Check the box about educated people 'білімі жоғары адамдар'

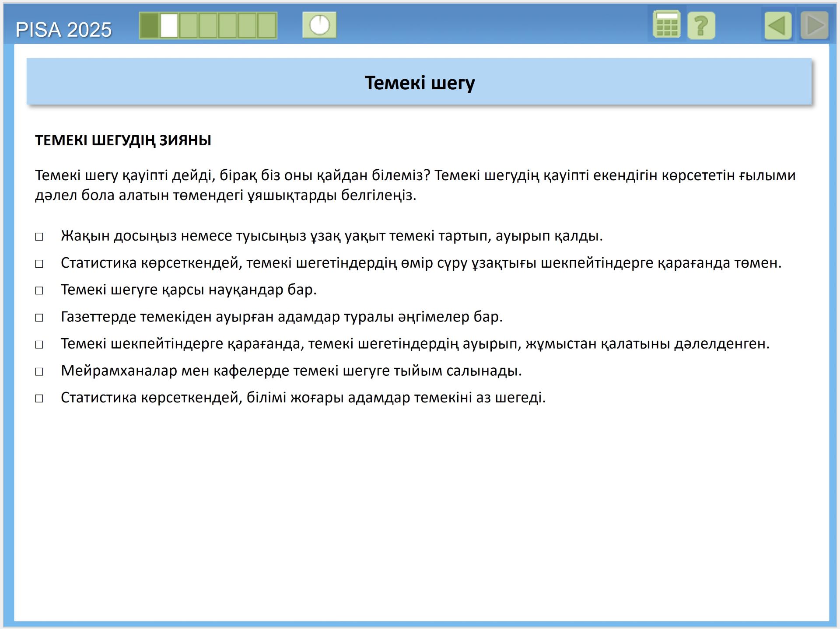point(39,398)
